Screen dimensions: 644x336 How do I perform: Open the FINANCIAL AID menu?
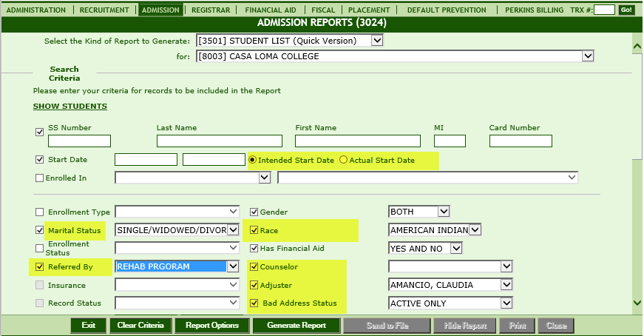pyautogui.click(x=271, y=10)
